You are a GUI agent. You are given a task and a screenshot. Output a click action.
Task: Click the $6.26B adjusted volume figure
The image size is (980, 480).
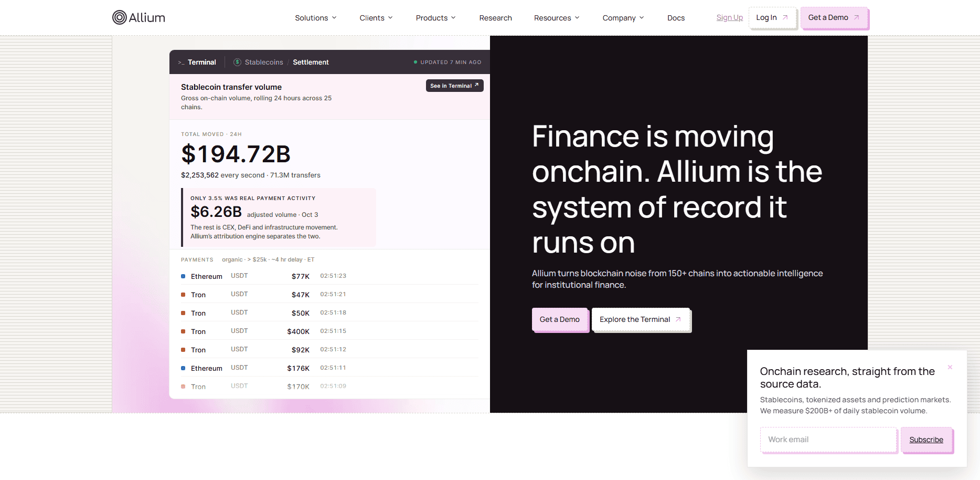pyautogui.click(x=216, y=212)
